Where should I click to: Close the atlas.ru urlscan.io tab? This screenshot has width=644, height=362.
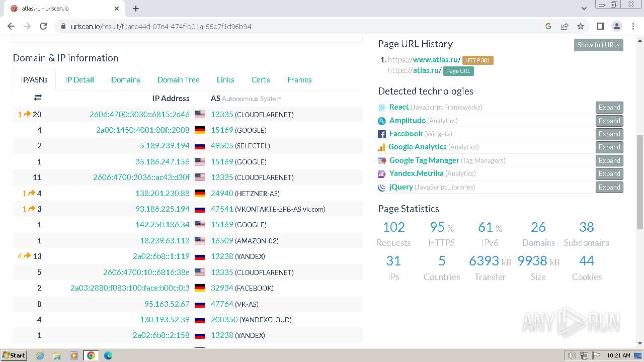(117, 9)
